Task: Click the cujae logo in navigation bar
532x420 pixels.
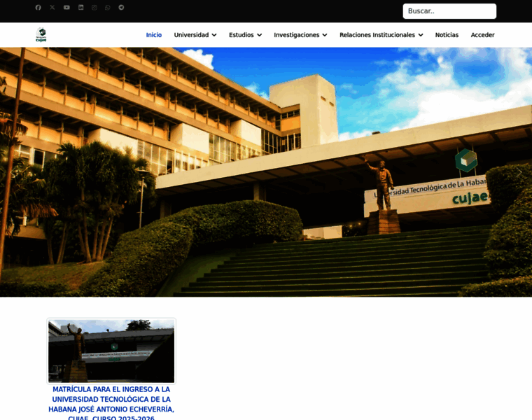Action: tap(41, 34)
